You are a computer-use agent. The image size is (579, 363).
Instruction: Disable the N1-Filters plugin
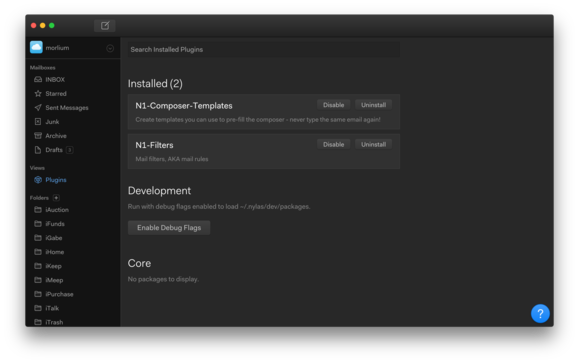coord(333,144)
